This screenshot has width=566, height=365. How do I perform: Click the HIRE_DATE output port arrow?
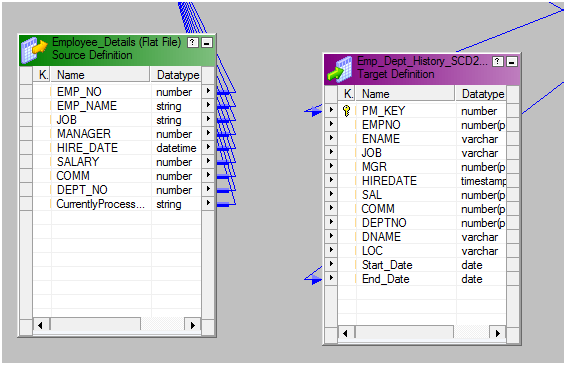coord(208,147)
